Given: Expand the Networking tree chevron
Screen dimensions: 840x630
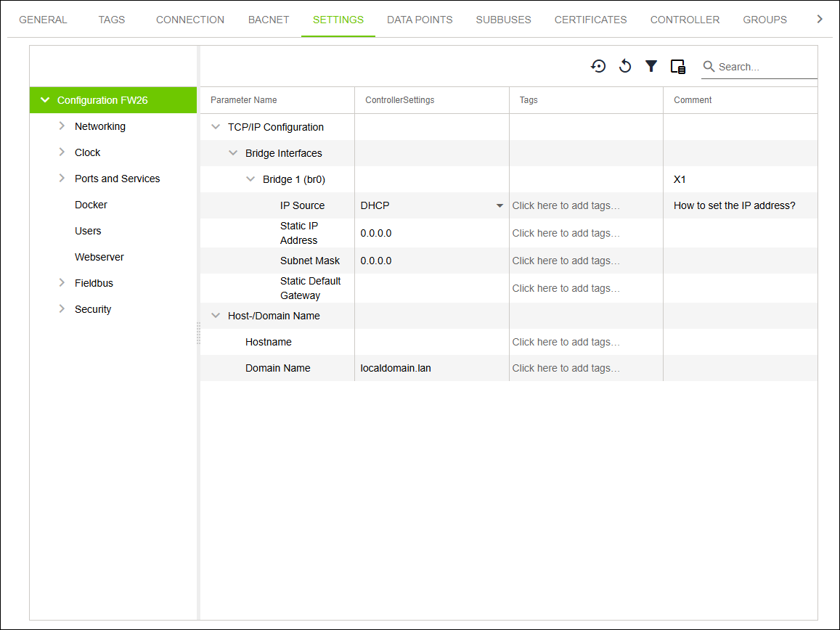Looking at the screenshot, I should point(62,126).
